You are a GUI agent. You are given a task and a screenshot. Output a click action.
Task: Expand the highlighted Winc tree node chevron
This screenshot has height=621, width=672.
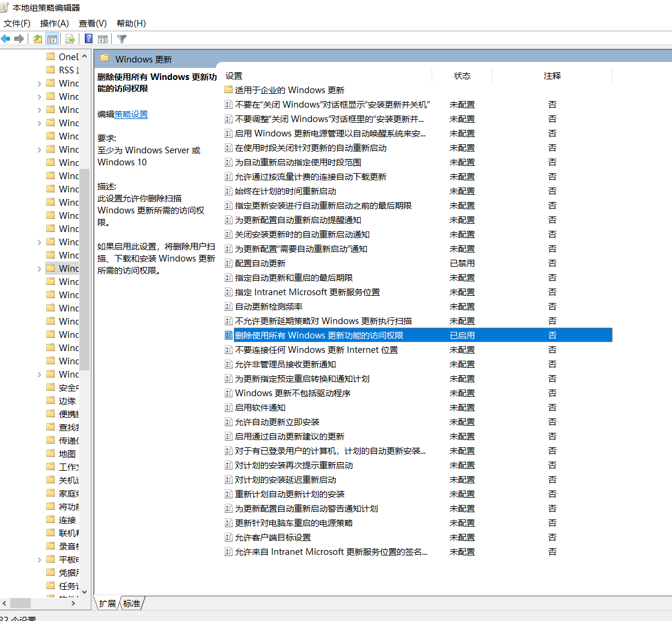40,269
